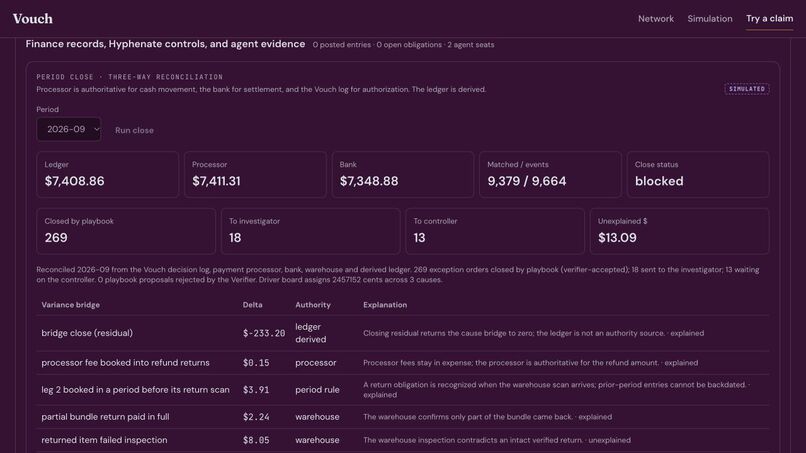
Task: Open the Simulation nav item
Action: tap(709, 19)
